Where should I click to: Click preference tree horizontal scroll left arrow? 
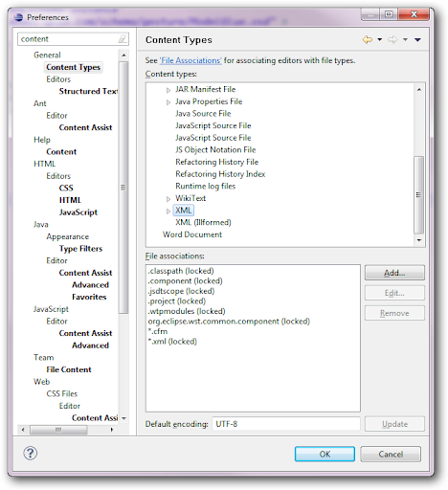23,430
